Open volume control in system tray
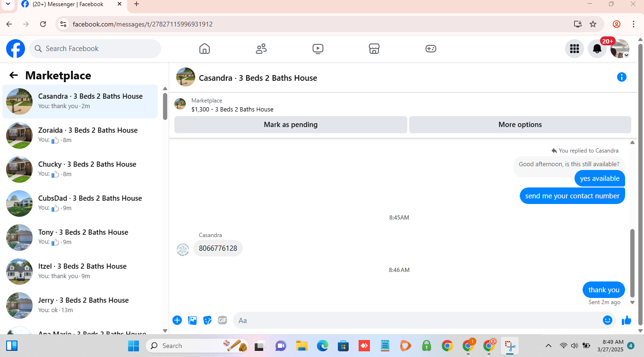The width and height of the screenshot is (644, 357). [x=575, y=346]
